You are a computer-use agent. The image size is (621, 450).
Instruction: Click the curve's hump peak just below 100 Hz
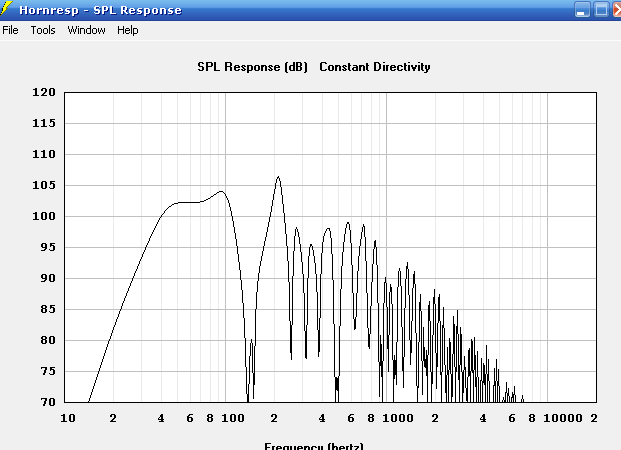[x=221, y=192]
